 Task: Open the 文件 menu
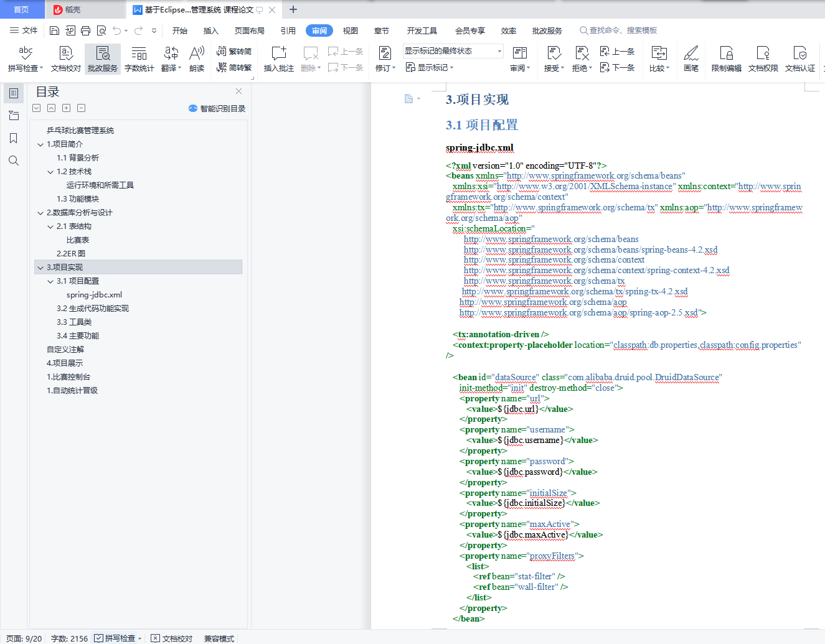click(x=24, y=30)
